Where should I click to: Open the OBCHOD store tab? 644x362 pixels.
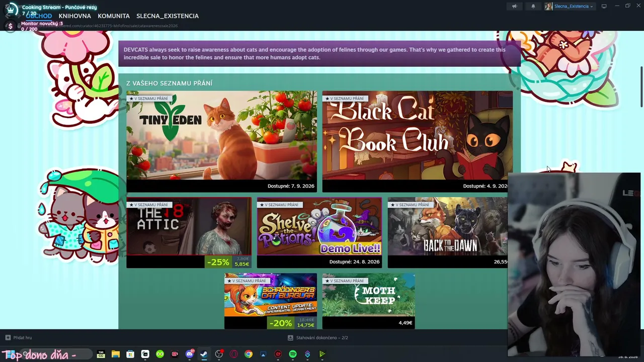39,16
